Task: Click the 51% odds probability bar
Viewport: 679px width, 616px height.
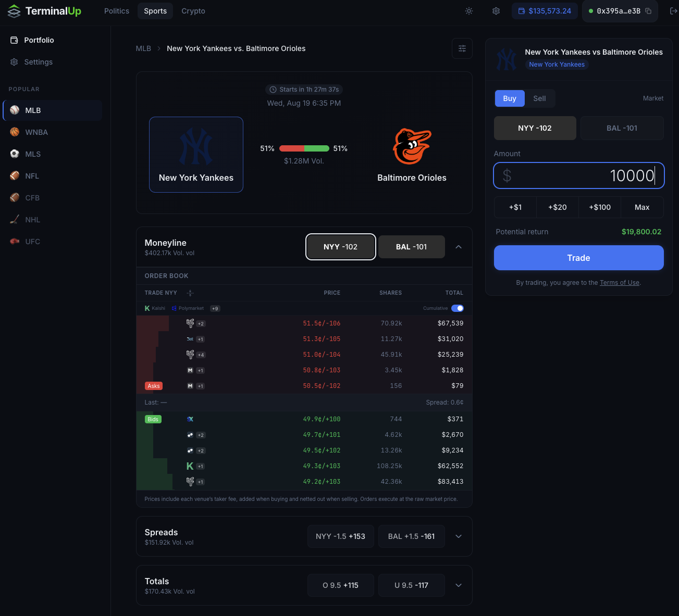Action: coord(304,148)
